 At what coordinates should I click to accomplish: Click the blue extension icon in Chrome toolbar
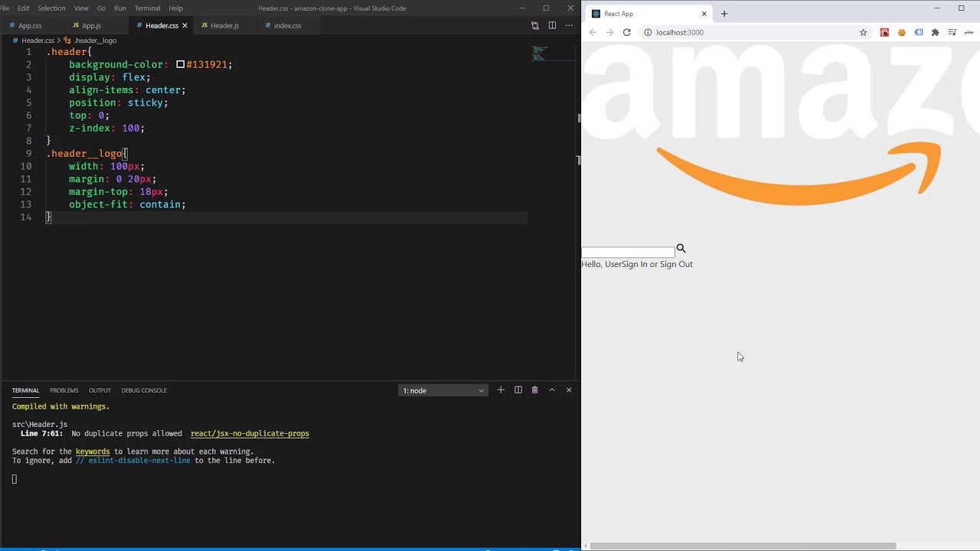point(919,32)
